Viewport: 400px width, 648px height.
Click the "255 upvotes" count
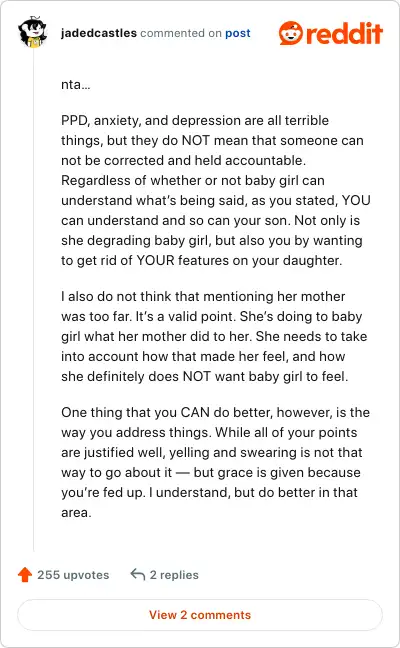(73, 575)
